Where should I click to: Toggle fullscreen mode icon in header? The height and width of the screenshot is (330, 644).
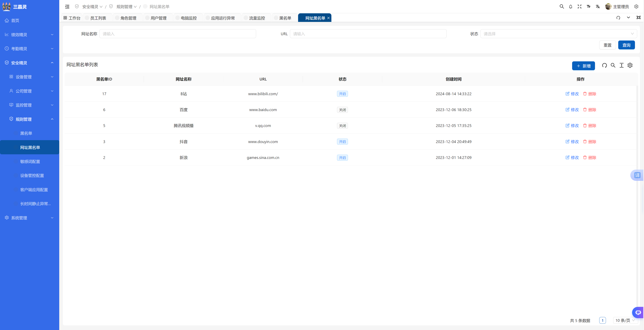[x=579, y=7]
